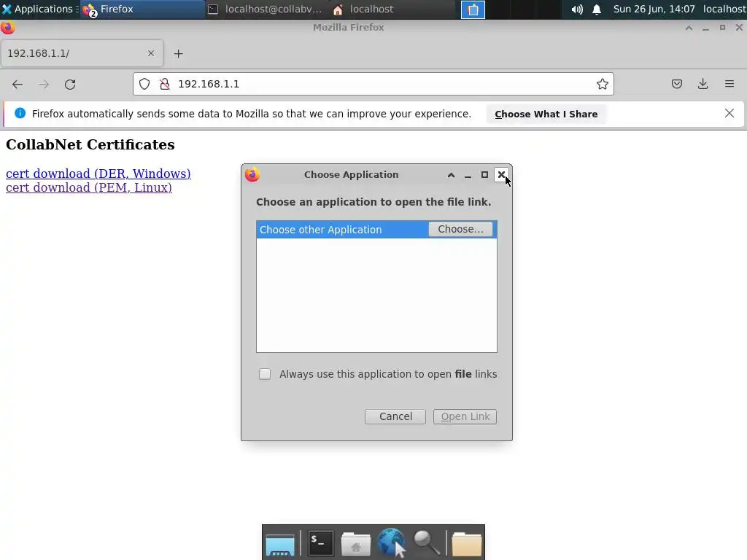Image resolution: width=747 pixels, height=560 pixels.
Task: Open a new tab with the plus icon
Action: click(178, 54)
